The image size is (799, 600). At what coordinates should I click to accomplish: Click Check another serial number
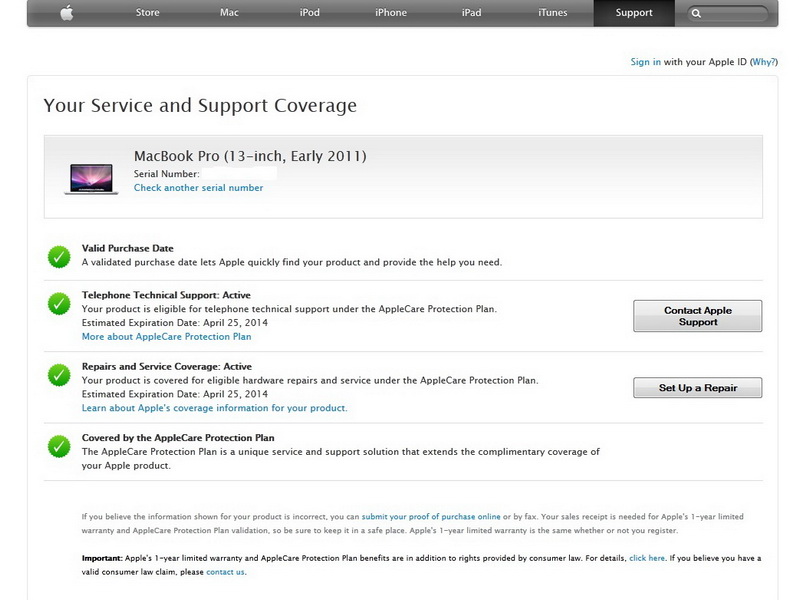198,188
